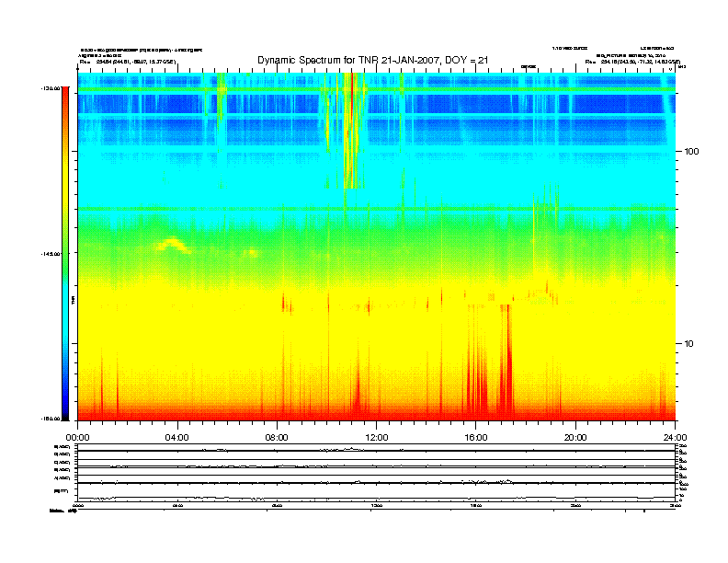Viewport: 728px width, 563px height.
Task: Click the -130.00 color bar label
Action: [51, 87]
